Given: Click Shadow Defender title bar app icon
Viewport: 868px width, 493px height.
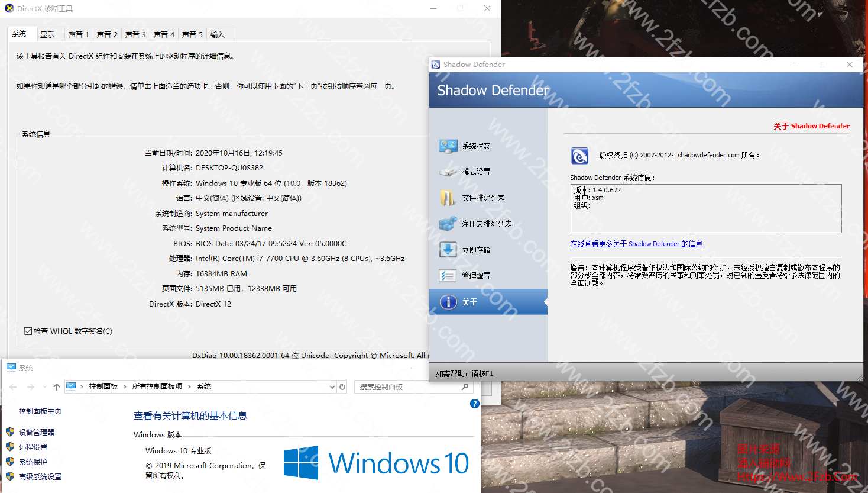Looking at the screenshot, I should click(436, 65).
